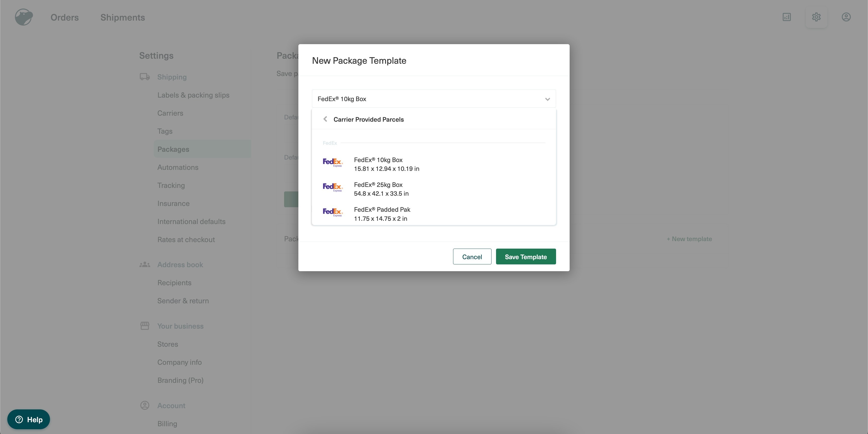This screenshot has height=434, width=868.
Task: Click the FedEx logo beside 25kg Box
Action: click(x=333, y=187)
